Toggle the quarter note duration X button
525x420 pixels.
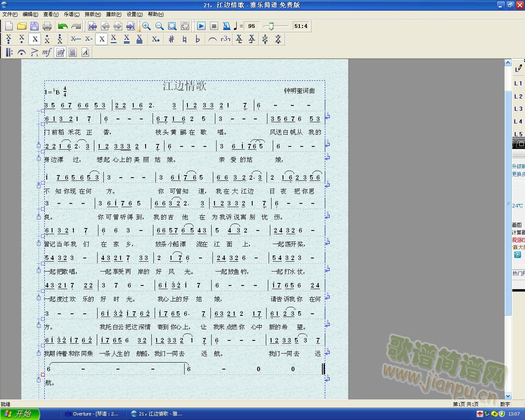click(102, 39)
